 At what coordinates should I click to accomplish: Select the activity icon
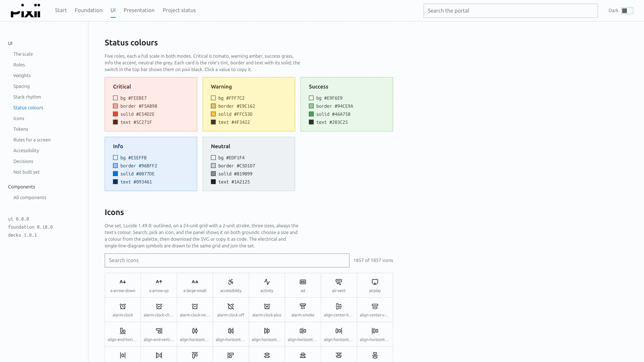[267, 285]
